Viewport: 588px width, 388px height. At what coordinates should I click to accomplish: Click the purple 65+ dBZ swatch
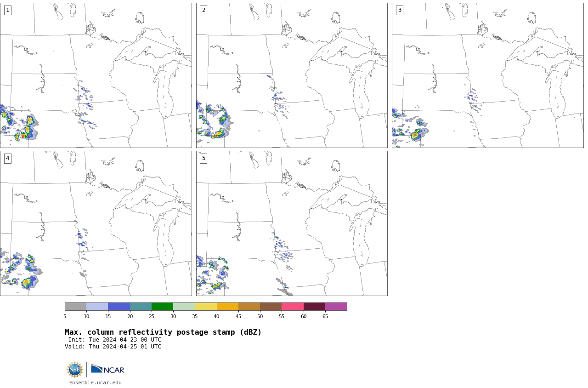[336, 307]
